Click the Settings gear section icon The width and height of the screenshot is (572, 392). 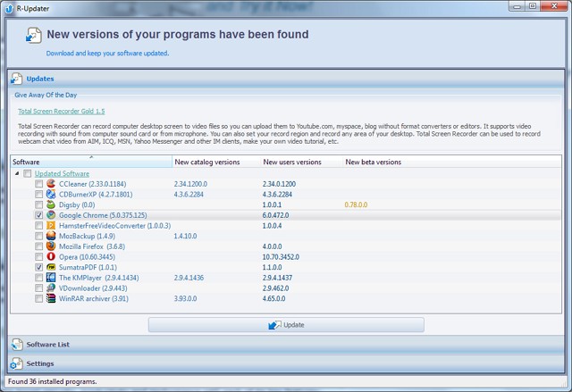[x=16, y=363]
